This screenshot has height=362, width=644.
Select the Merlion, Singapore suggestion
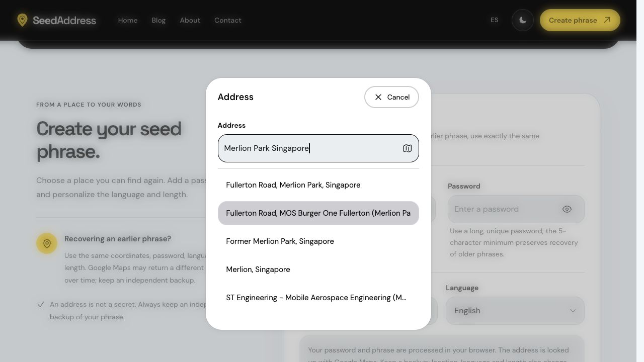[318, 269]
